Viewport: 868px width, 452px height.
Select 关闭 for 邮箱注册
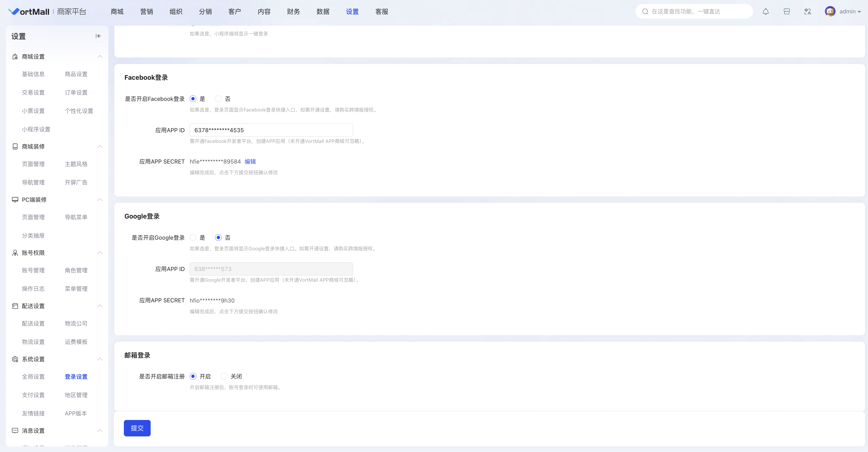tap(224, 376)
